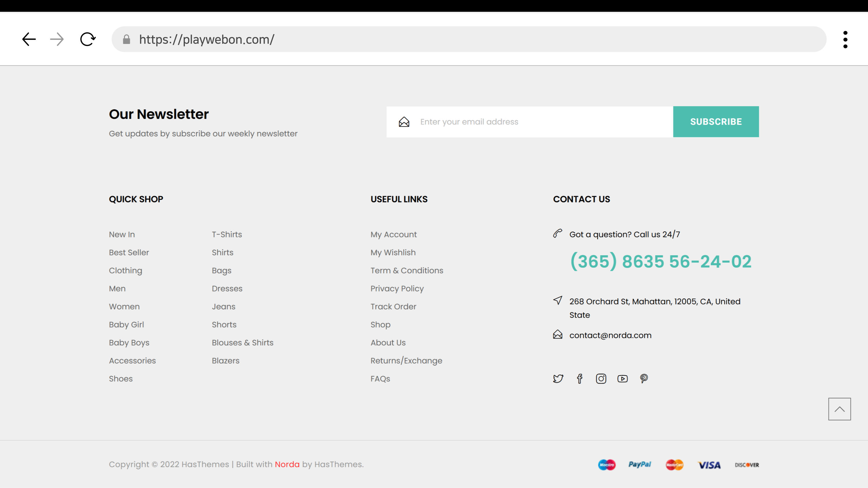
Task: Go back using browser back arrow
Action: click(x=29, y=39)
